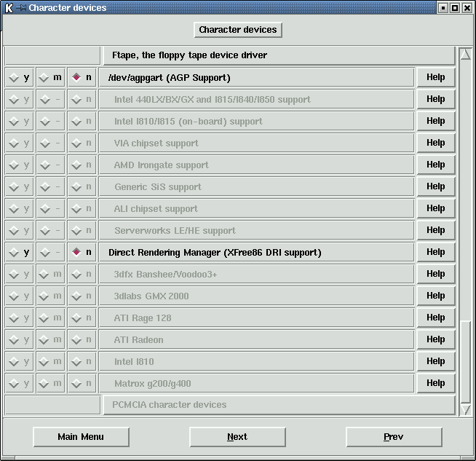
Task: Close the Character devices window
Action: click(x=467, y=8)
